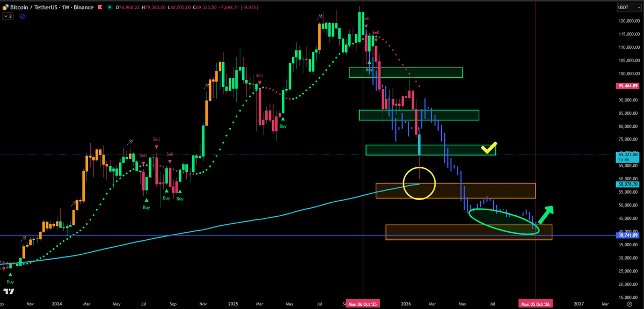644x309 pixels.
Task: Click the 2026 label on time axis
Action: click(x=405, y=304)
